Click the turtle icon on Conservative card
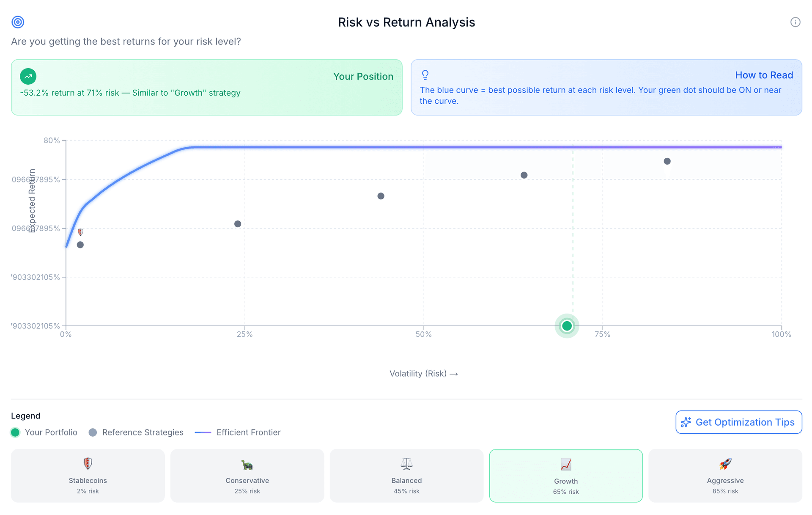Viewport: 812px width, 515px height. tap(247, 464)
